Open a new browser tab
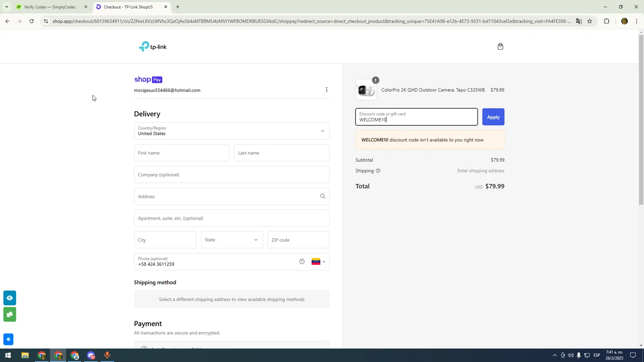This screenshot has width=644, height=362. (x=178, y=7)
